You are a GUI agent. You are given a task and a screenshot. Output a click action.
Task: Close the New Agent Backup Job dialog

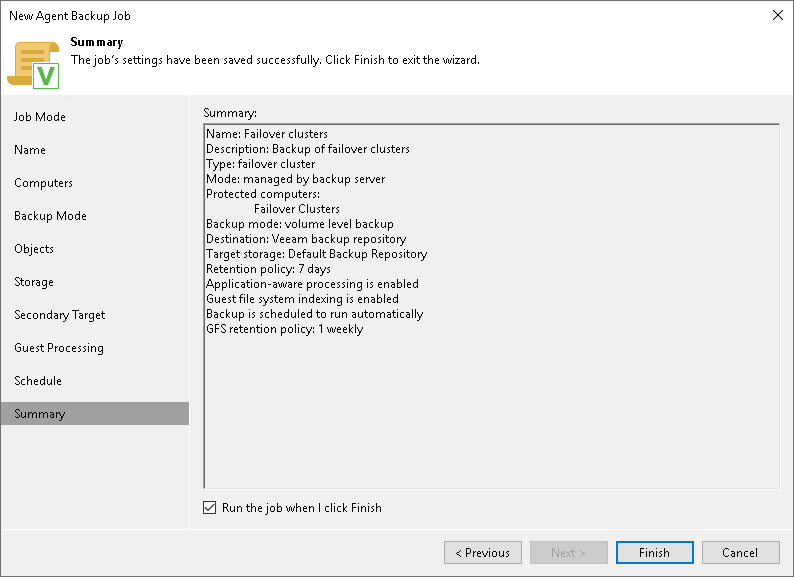[778, 15]
